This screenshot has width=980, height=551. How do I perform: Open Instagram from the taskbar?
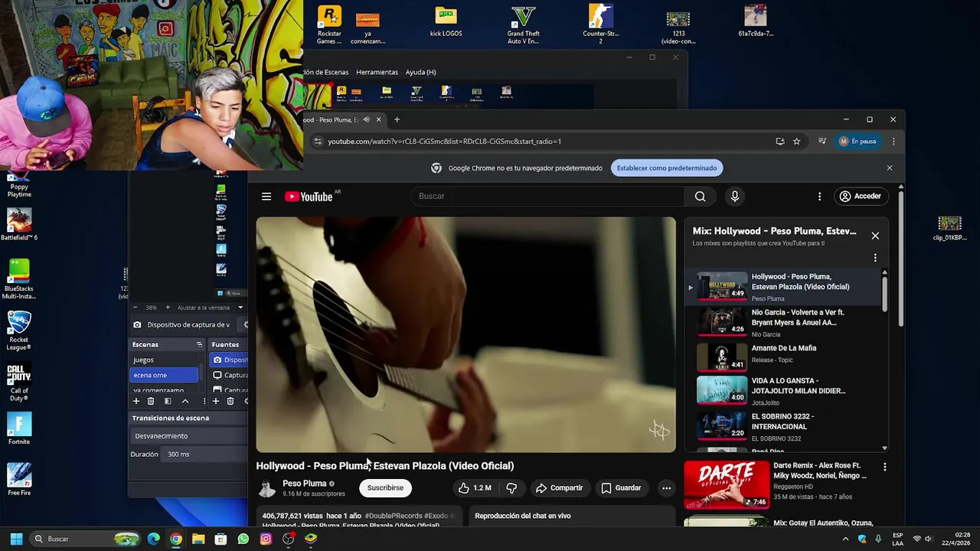point(266,539)
